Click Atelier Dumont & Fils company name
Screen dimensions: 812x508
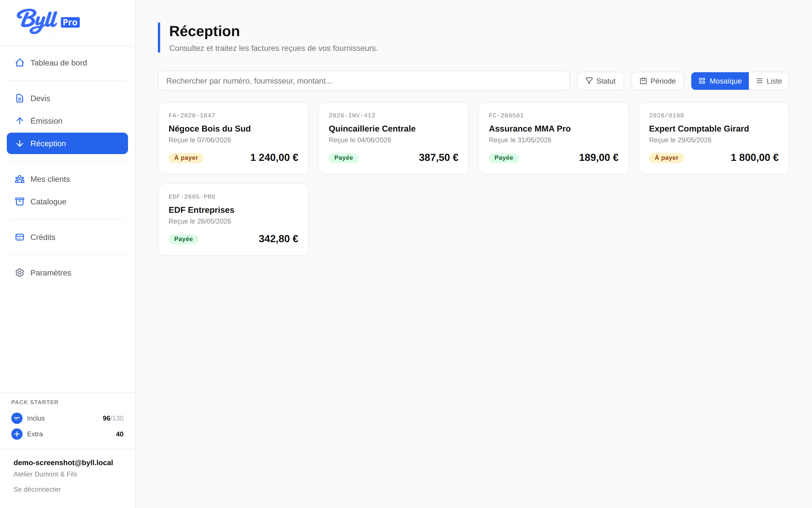tap(45, 474)
